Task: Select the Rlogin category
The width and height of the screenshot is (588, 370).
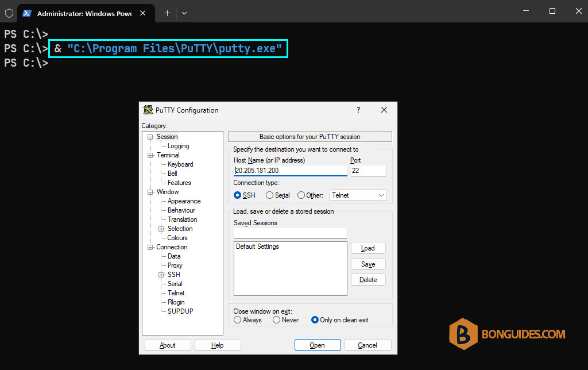Action: [176, 302]
